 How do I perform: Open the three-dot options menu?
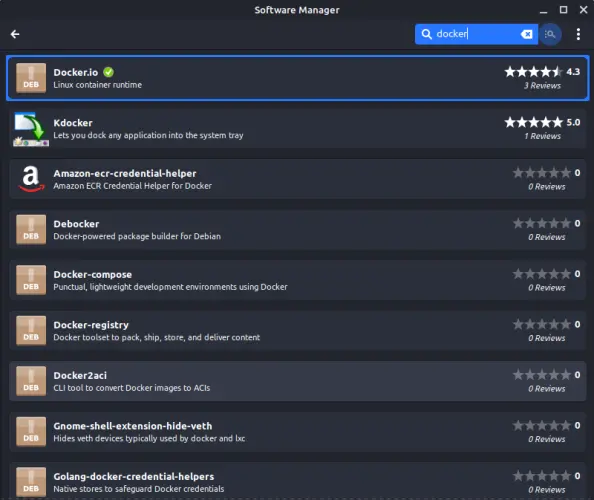point(578,34)
